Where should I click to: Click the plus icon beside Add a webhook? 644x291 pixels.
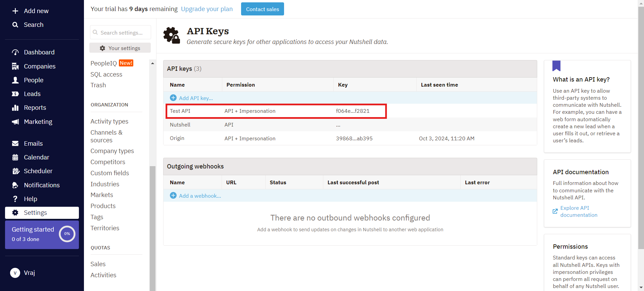173,195
